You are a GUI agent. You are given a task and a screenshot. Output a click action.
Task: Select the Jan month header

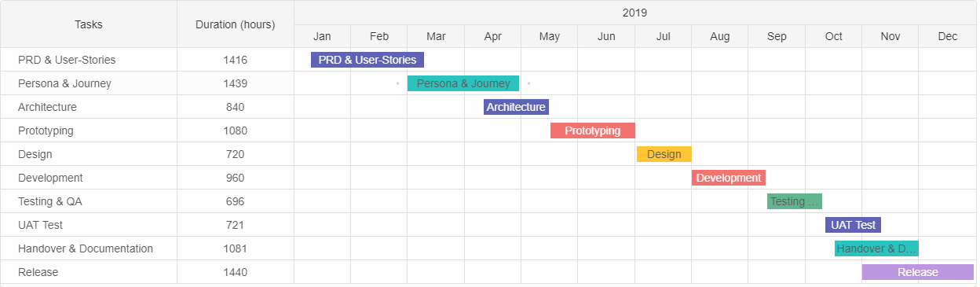(x=322, y=36)
